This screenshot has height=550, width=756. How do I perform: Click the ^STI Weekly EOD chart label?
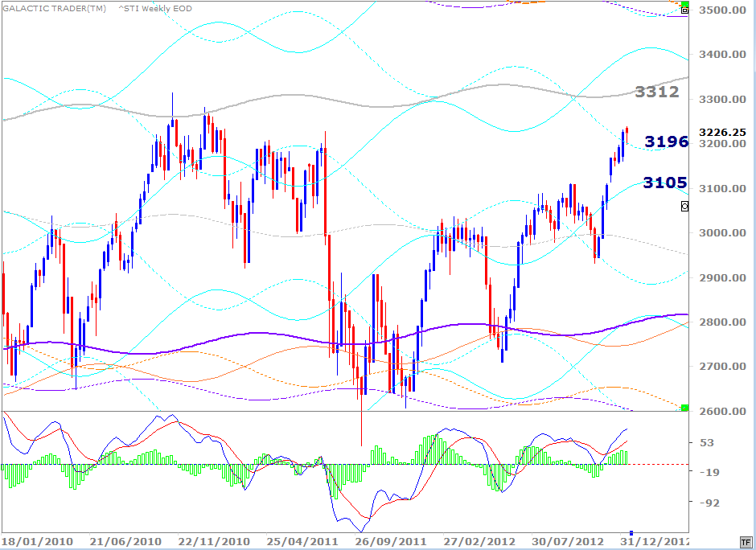click(x=155, y=8)
